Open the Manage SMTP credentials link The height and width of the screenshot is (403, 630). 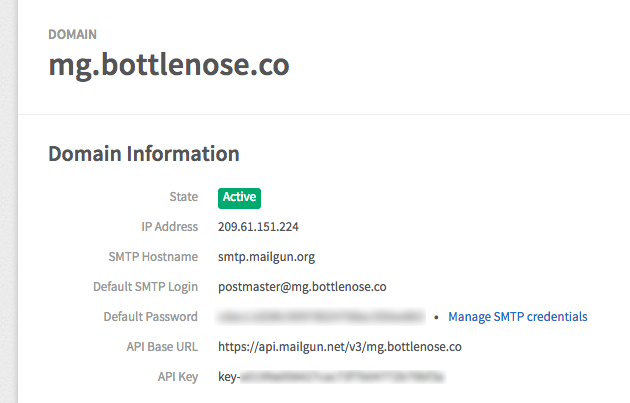pyautogui.click(x=518, y=317)
